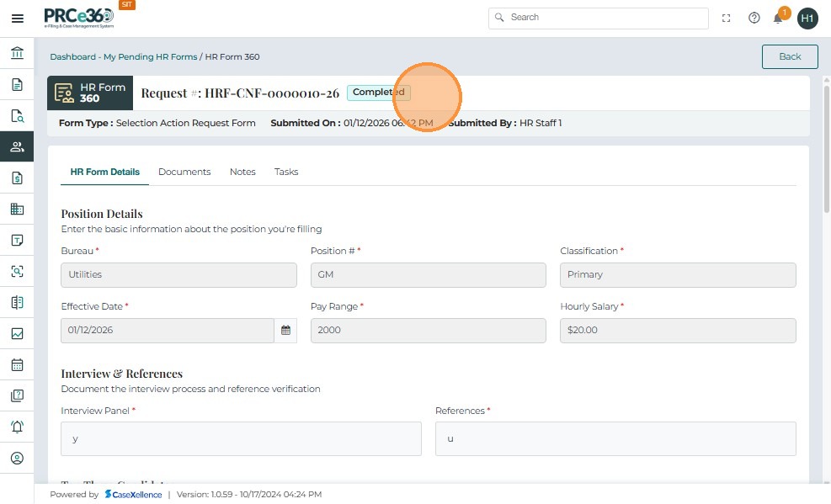
Task: Click the bank building sidebar icon
Action: pyautogui.click(x=17, y=53)
